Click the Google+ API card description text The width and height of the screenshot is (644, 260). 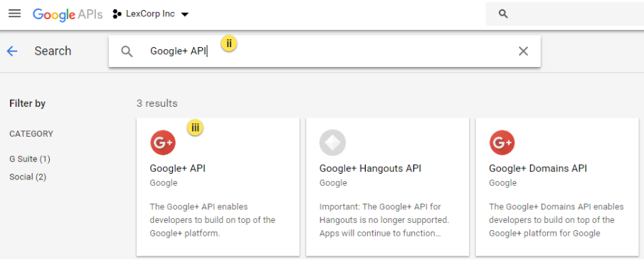click(212, 220)
